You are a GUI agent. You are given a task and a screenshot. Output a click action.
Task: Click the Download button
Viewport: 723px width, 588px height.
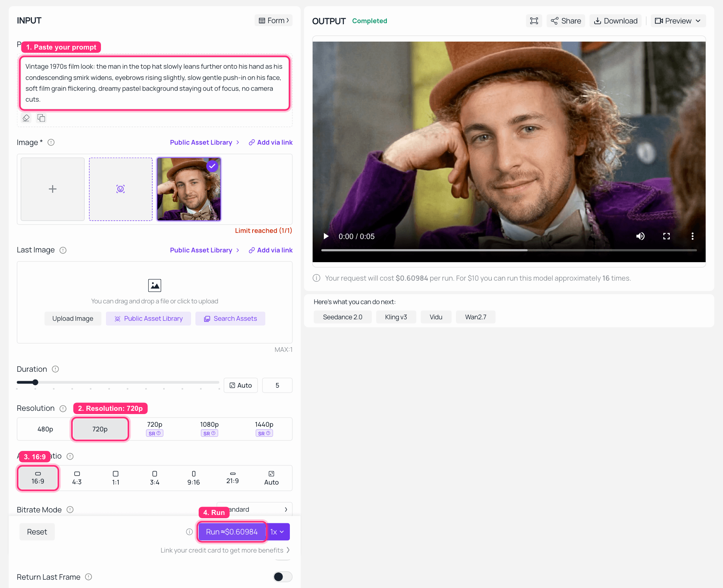tap(616, 21)
